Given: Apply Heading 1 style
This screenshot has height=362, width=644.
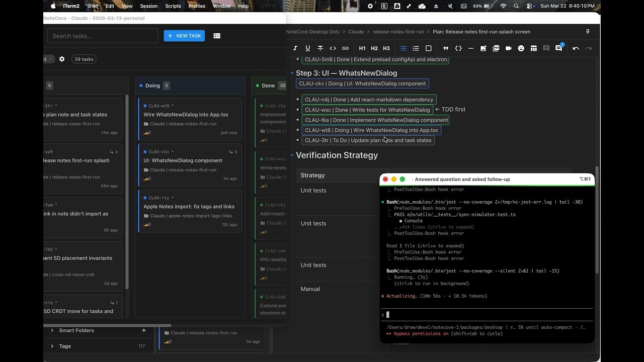Looking at the screenshot, I should [362, 48].
